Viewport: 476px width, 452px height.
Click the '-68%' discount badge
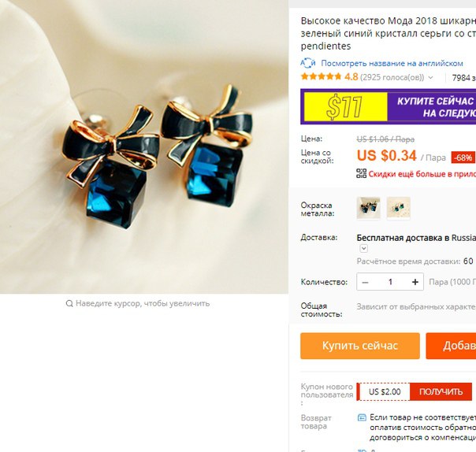(x=463, y=157)
